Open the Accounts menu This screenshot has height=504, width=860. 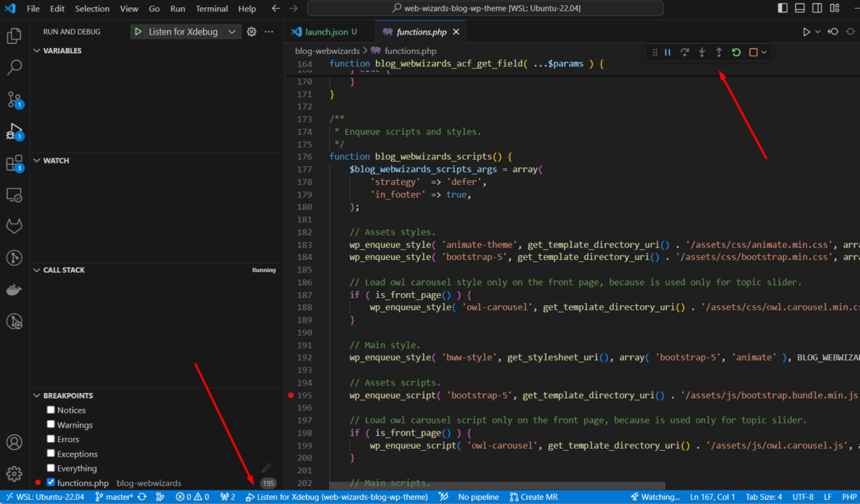point(14,442)
